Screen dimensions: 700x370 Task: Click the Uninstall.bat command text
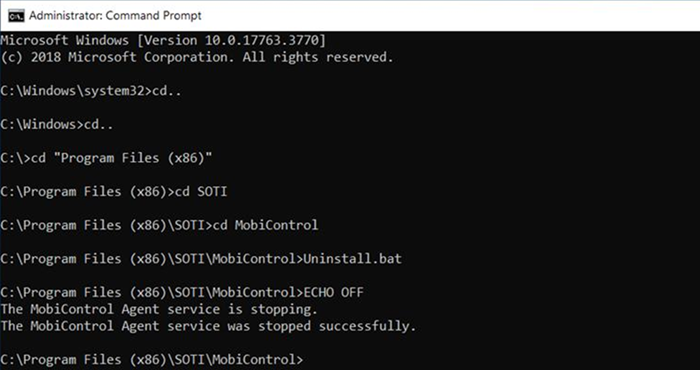click(352, 259)
